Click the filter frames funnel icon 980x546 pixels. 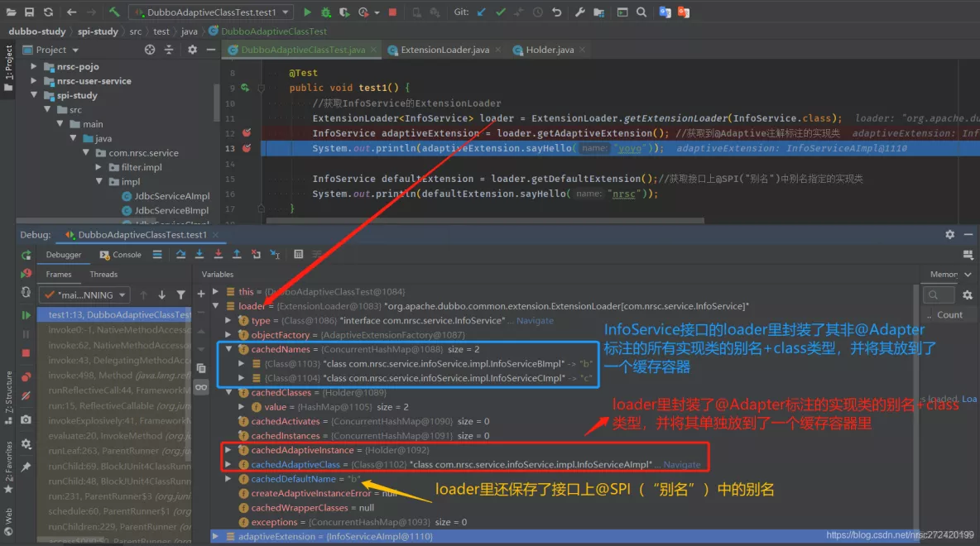[x=180, y=295]
